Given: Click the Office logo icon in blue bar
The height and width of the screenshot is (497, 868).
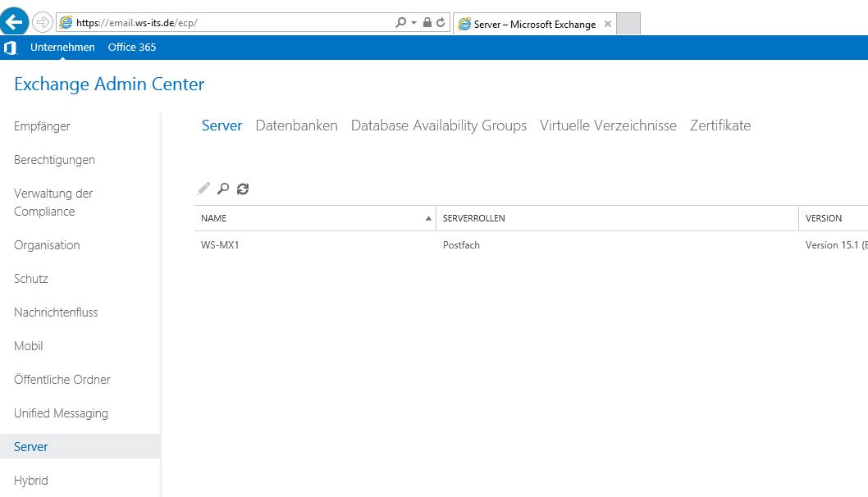Looking at the screenshot, I should 11,48.
